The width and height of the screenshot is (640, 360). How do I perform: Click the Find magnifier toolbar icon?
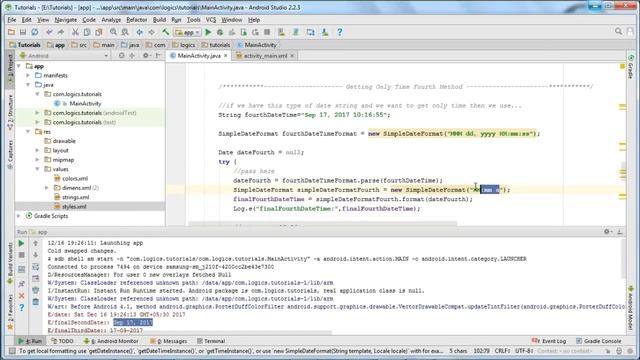113,32
